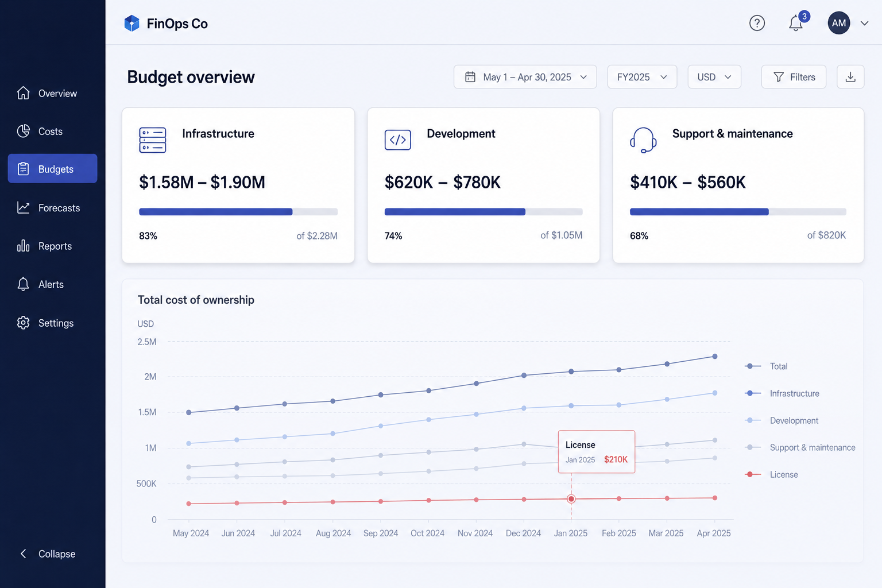Open the USD currency dropdown

714,77
